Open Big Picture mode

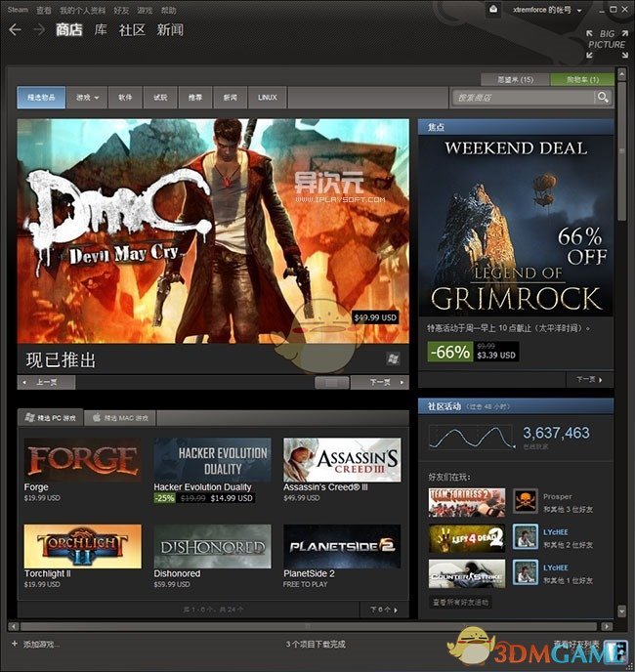tap(606, 39)
